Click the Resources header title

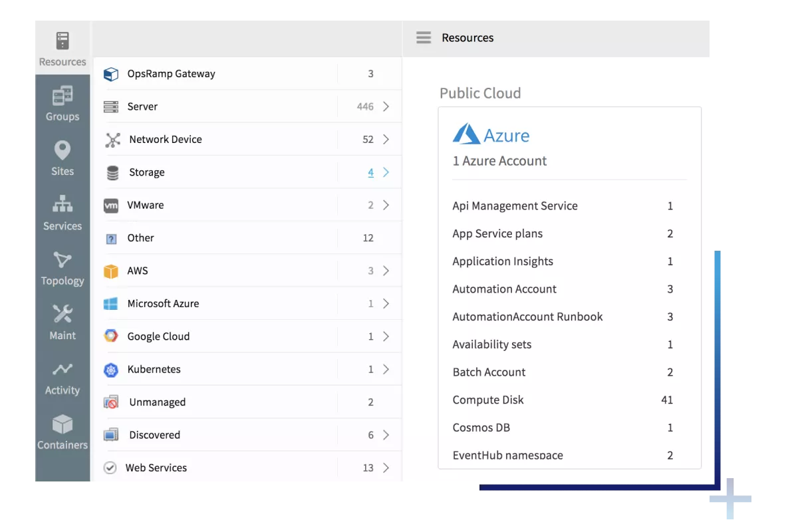pyautogui.click(x=467, y=38)
